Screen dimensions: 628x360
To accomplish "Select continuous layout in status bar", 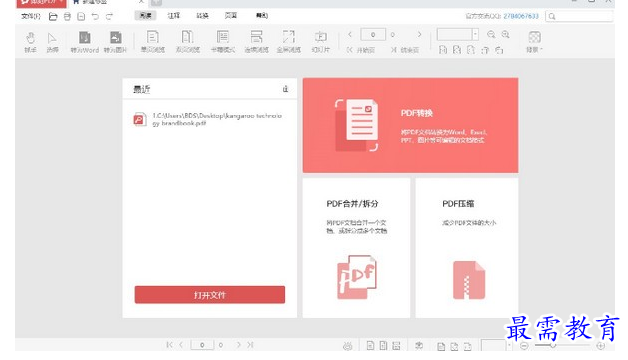I will tap(396, 346).
